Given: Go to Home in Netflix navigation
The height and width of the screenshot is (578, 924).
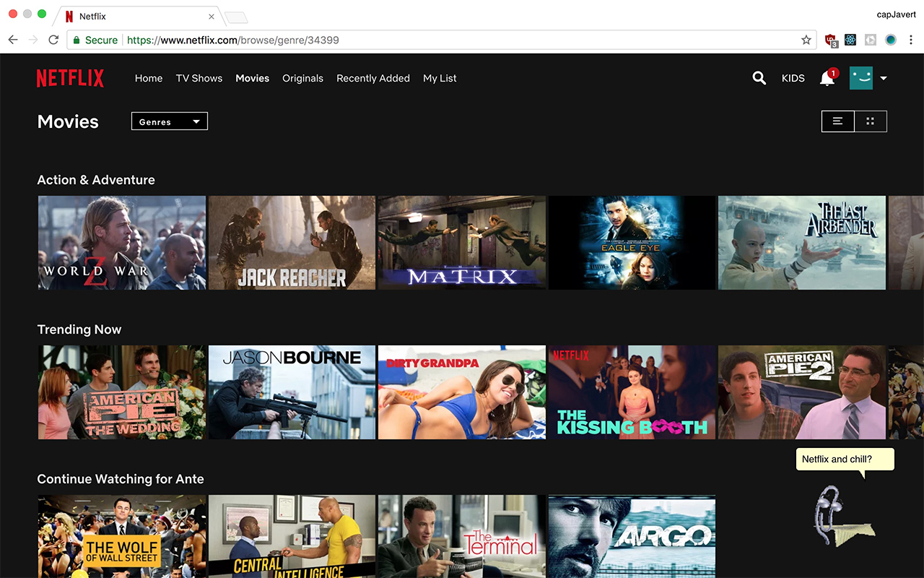Looking at the screenshot, I should tap(149, 78).
